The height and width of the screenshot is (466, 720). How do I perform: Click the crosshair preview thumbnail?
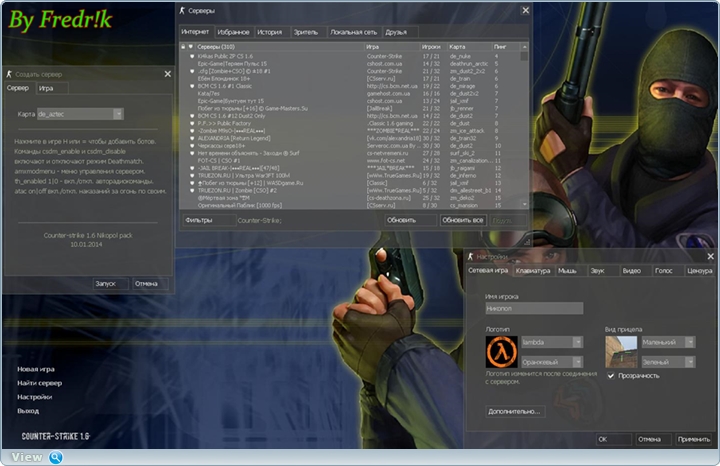(620, 351)
